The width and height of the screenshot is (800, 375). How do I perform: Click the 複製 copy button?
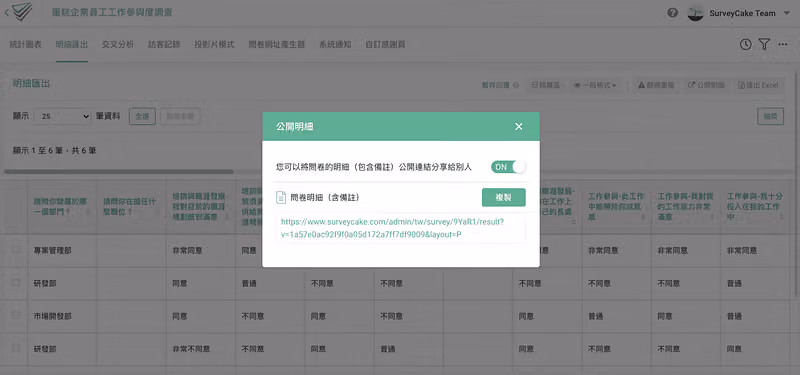pyautogui.click(x=504, y=197)
